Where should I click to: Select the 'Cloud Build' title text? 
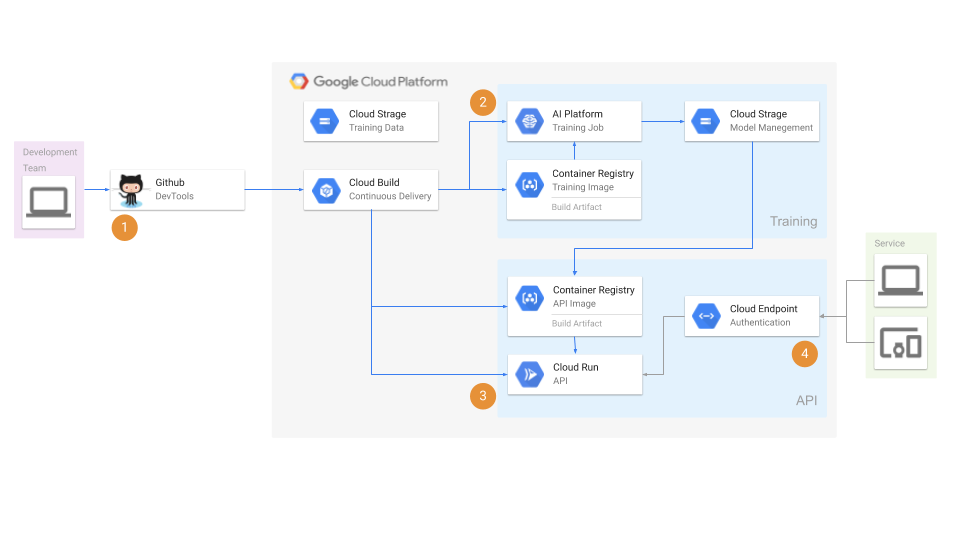(374, 182)
